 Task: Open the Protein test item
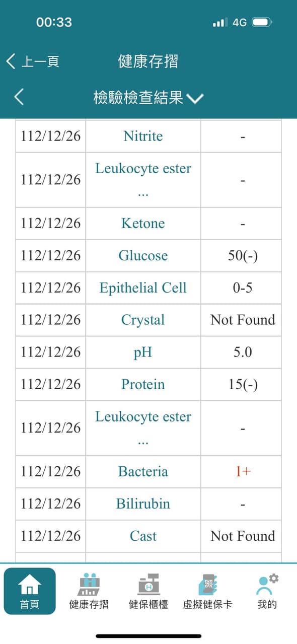tap(143, 384)
